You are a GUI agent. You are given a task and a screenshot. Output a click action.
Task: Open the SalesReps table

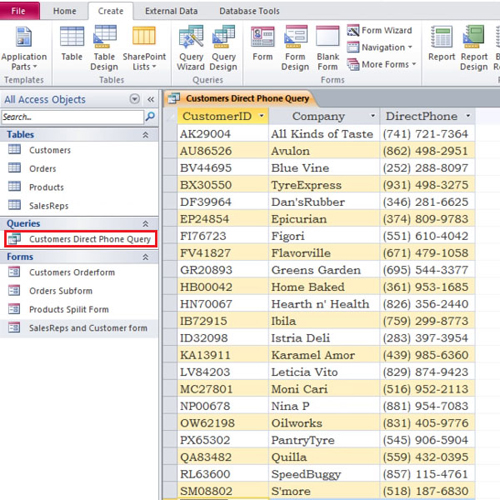[49, 206]
